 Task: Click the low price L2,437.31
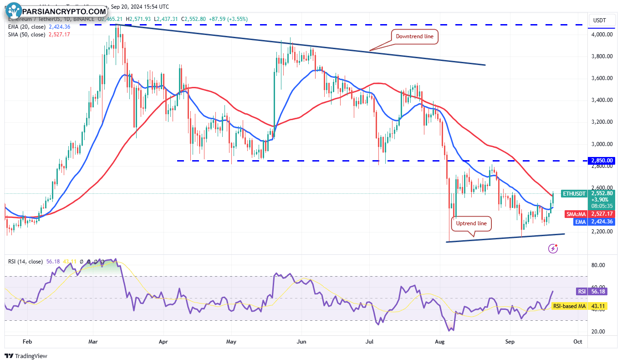tap(167, 19)
